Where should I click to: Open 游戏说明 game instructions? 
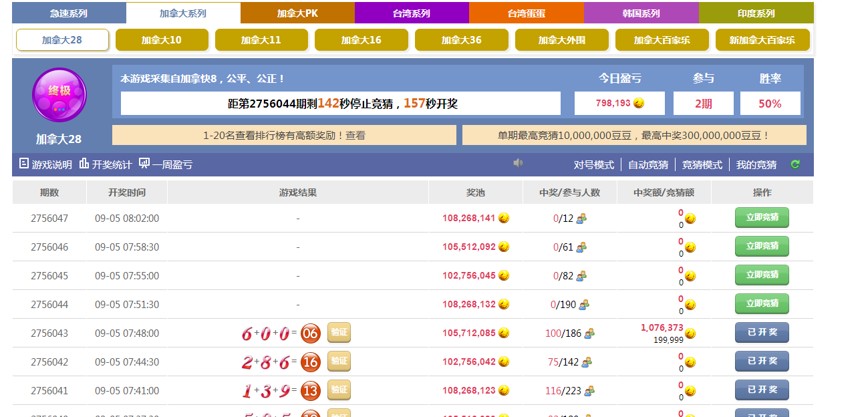click(x=45, y=164)
